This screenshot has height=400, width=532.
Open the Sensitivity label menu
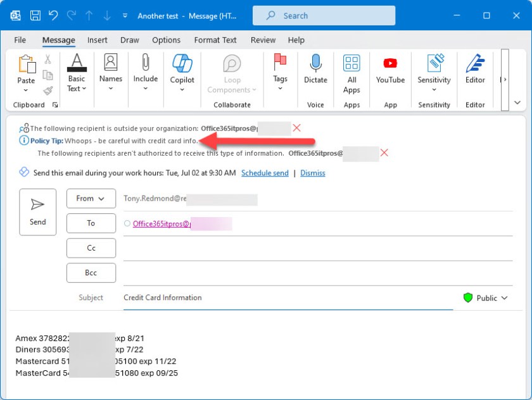[x=434, y=73]
